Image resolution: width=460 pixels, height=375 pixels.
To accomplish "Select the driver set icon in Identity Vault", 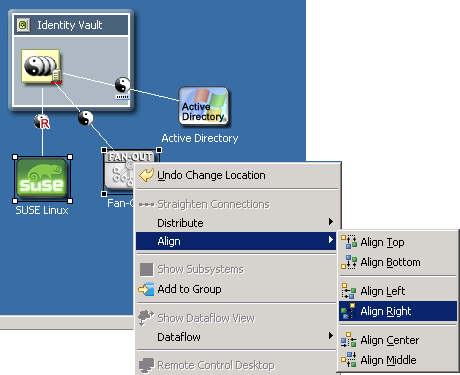I will 41,66.
